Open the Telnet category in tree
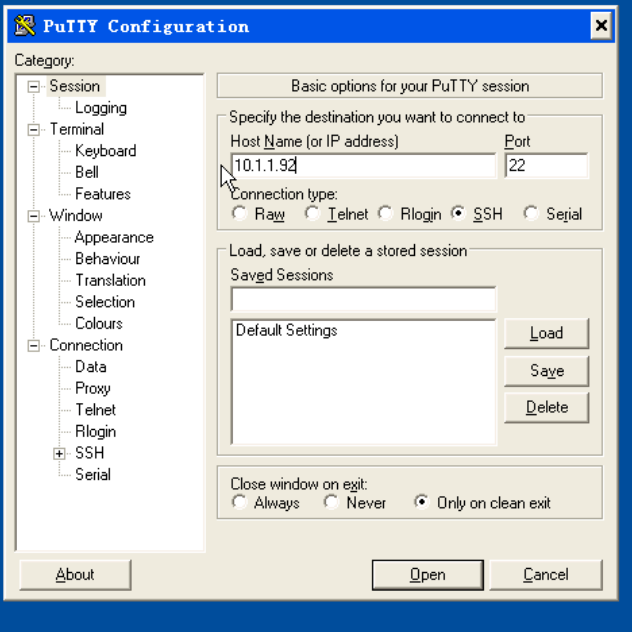The width and height of the screenshot is (632, 632). point(96,410)
